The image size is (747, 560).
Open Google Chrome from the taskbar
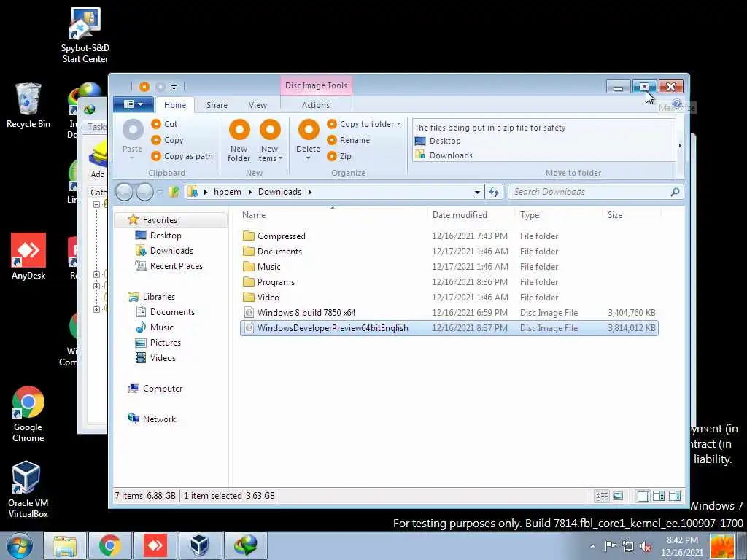click(x=110, y=545)
